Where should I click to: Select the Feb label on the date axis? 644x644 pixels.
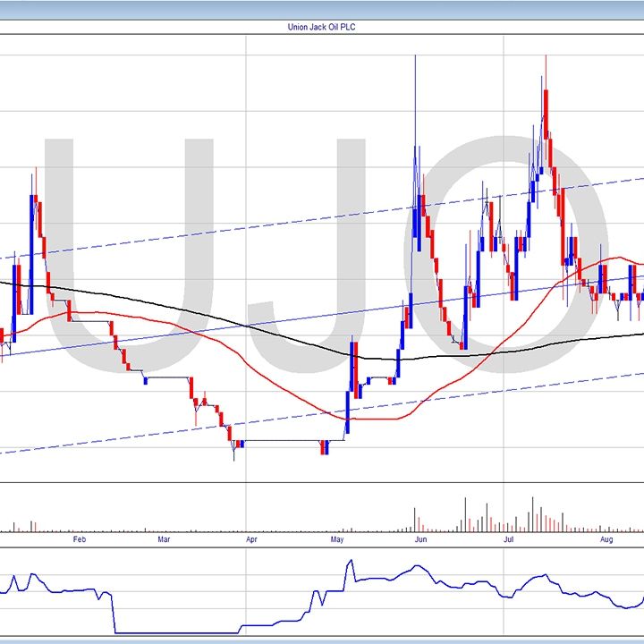coord(79,539)
